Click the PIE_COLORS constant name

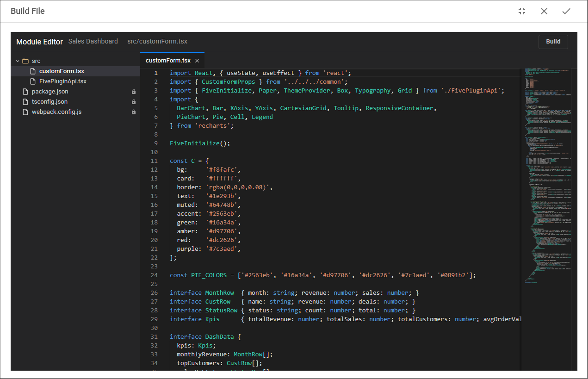point(209,275)
